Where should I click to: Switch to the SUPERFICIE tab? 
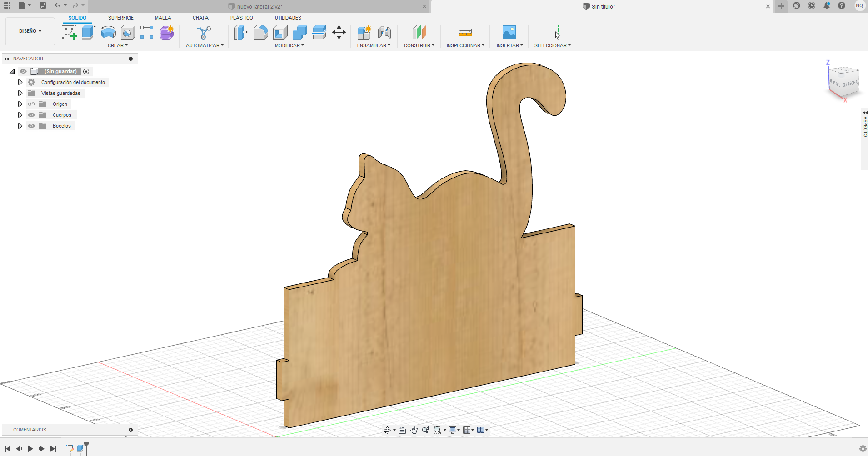pos(120,18)
